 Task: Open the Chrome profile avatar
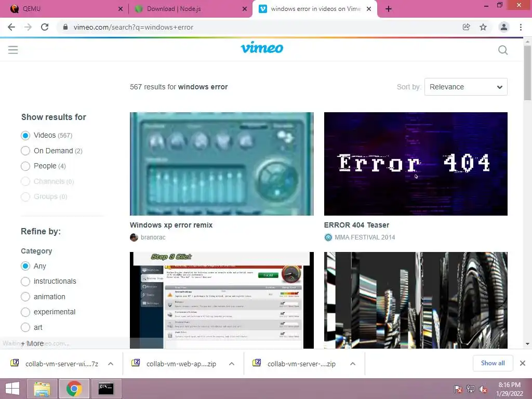click(x=504, y=27)
